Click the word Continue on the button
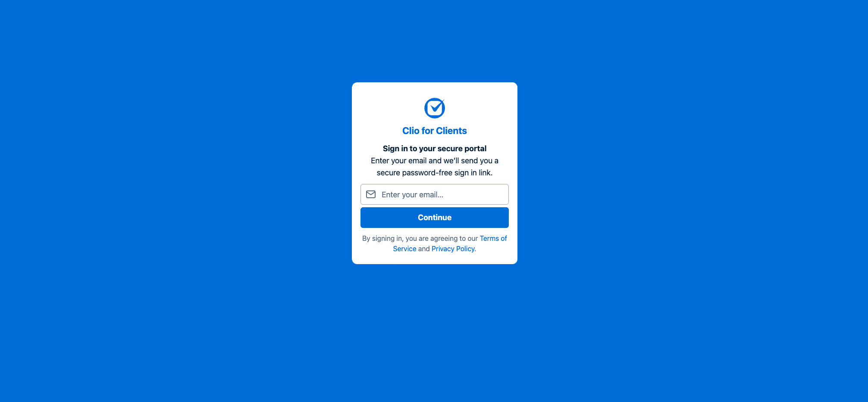868x402 pixels. click(435, 218)
